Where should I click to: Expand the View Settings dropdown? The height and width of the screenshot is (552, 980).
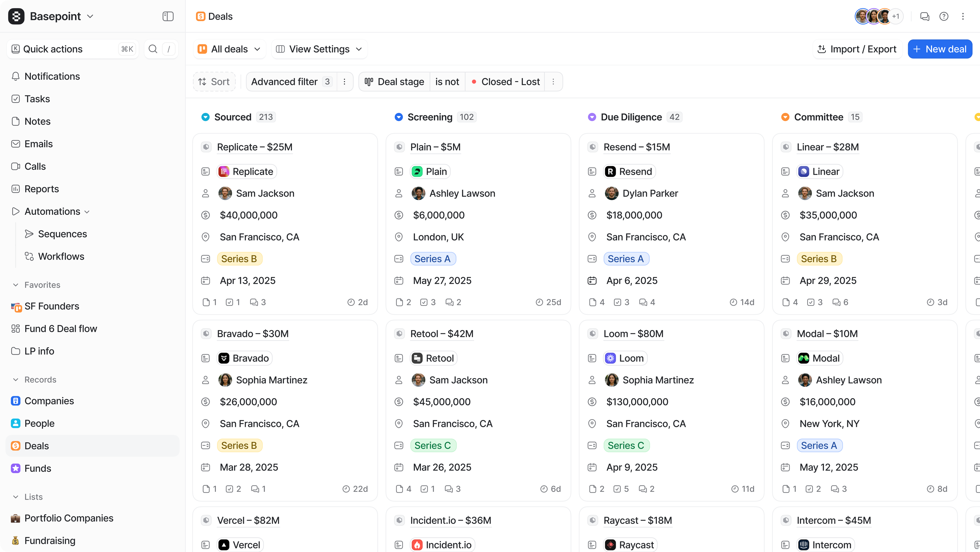[319, 49]
